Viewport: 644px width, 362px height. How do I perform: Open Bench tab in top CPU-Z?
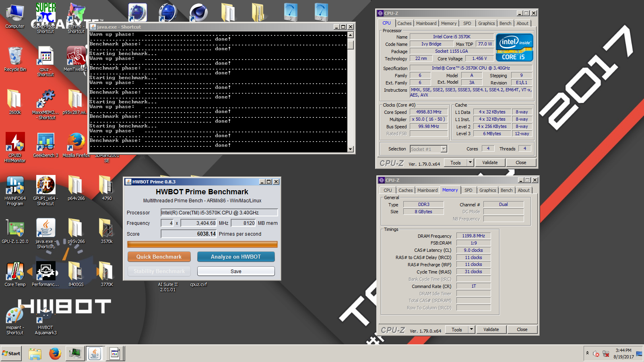[506, 23]
